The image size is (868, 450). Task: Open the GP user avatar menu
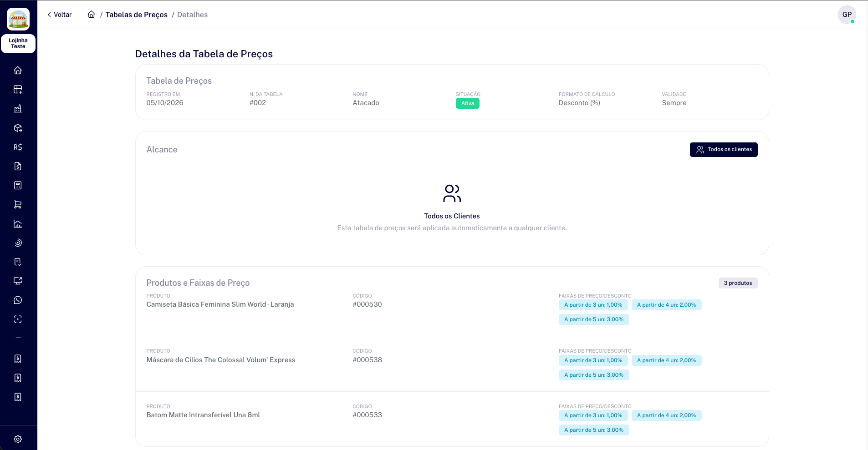(x=847, y=15)
